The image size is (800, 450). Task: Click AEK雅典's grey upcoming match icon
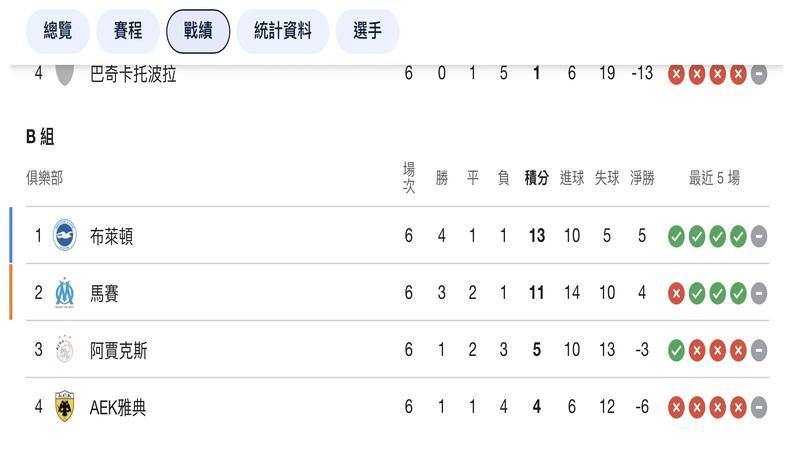pos(759,407)
